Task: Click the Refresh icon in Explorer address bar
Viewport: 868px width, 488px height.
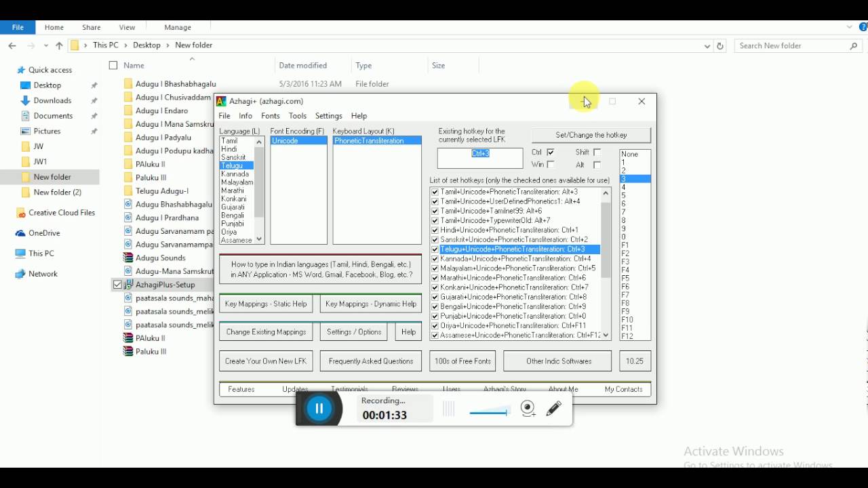Action: tap(720, 46)
